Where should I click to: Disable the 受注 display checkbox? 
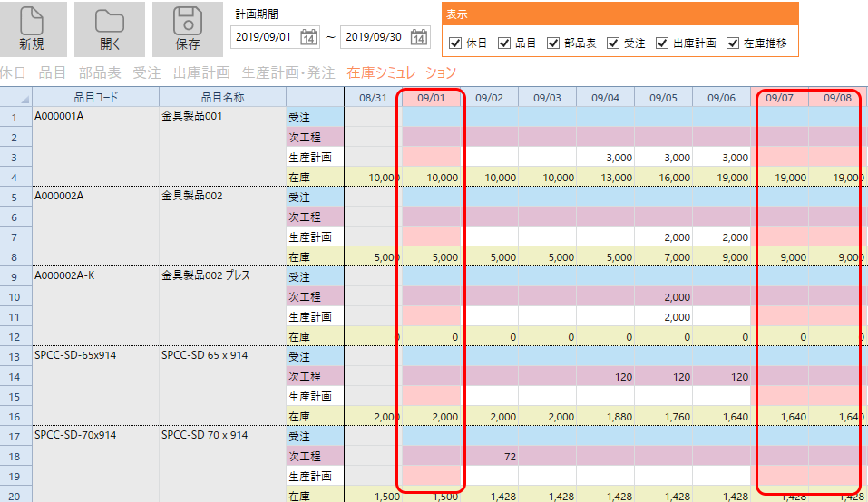(x=613, y=43)
